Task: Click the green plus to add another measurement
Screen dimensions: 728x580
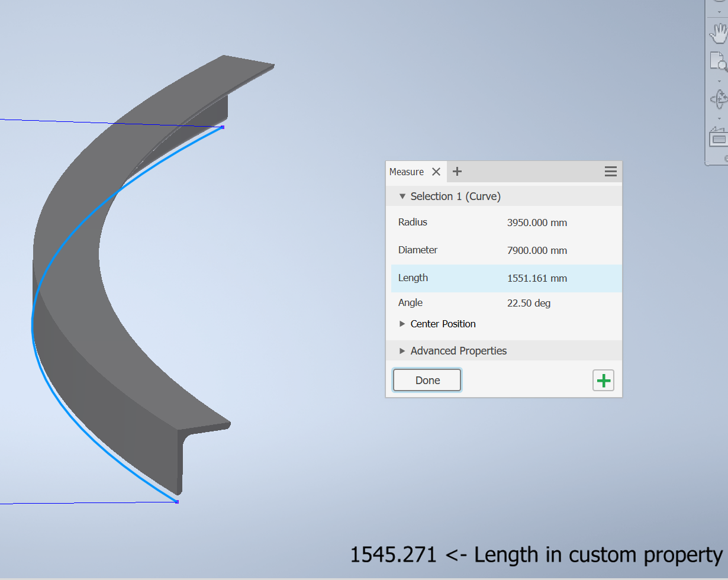Action: point(603,380)
